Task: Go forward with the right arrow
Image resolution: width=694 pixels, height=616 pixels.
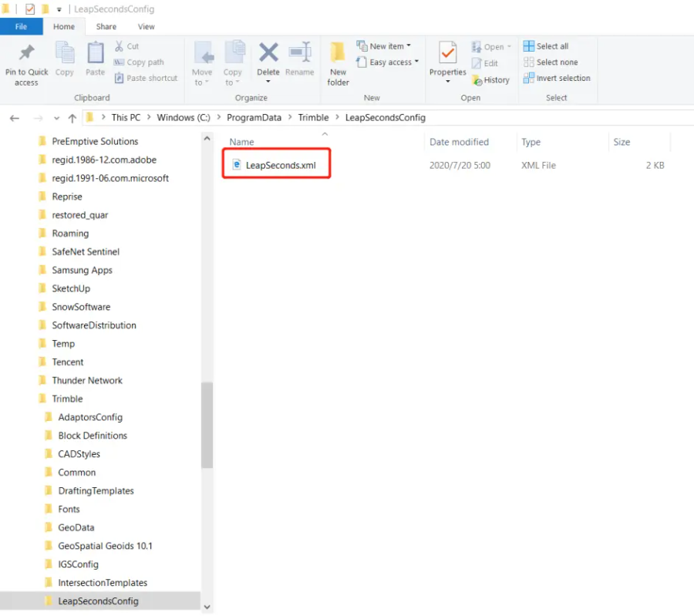Action: click(39, 118)
